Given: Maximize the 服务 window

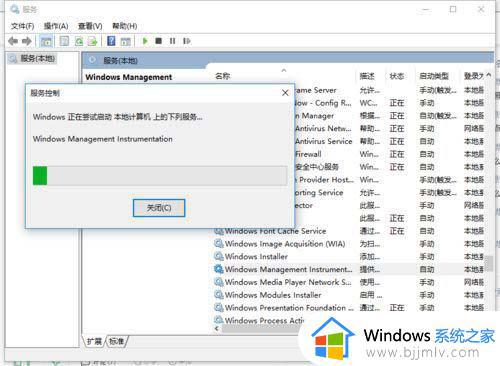Looking at the screenshot, I should (453, 9).
